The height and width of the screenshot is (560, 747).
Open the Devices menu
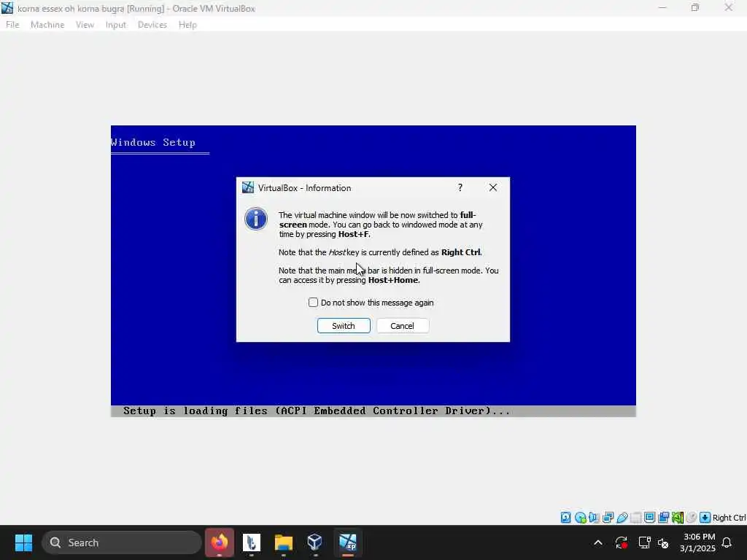[x=152, y=25]
